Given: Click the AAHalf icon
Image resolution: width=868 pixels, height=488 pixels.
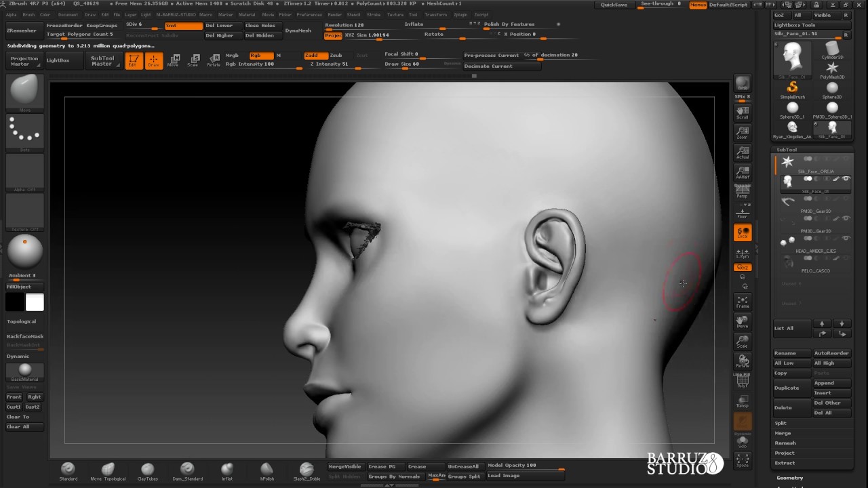Looking at the screenshot, I should pos(743,172).
